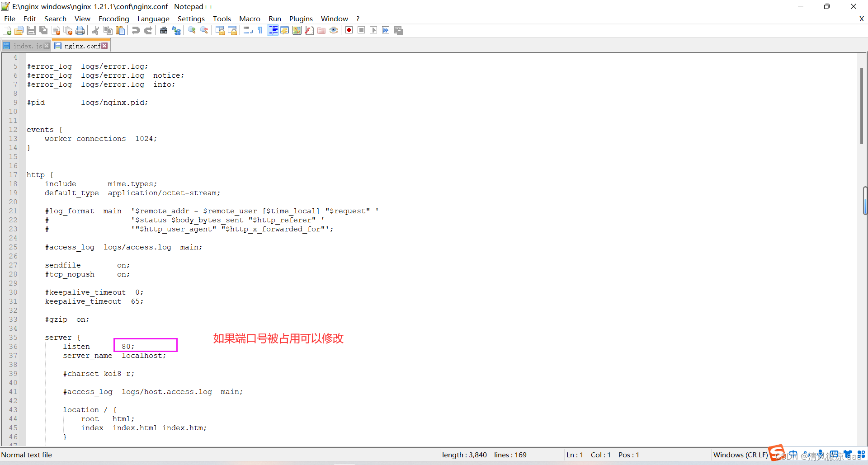Click Run a Macro Multiple Times icon
The image size is (868, 465).
[x=386, y=30]
